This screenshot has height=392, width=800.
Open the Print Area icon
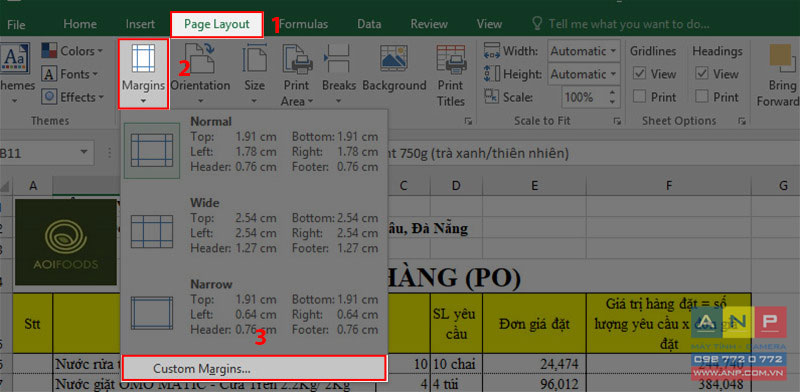(x=297, y=58)
